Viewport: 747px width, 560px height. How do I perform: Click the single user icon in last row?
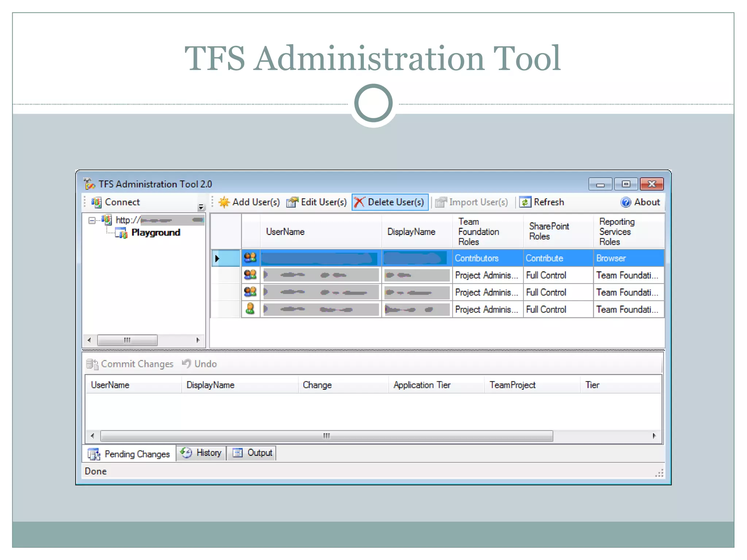[x=250, y=309]
